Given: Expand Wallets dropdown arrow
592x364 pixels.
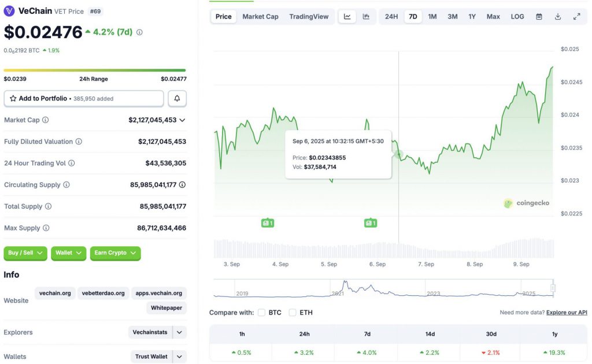Looking at the screenshot, I should click(179, 356).
